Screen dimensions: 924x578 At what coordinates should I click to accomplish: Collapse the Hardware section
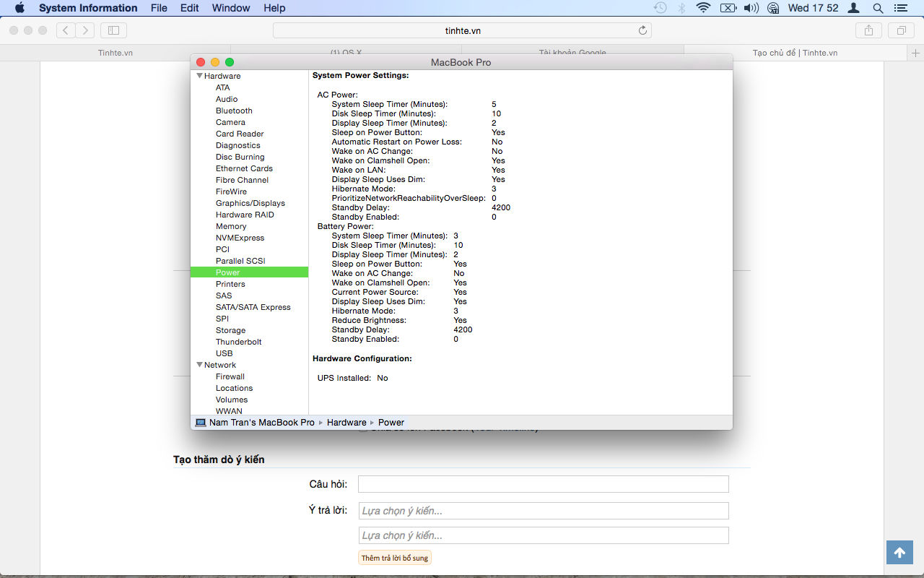(x=200, y=76)
